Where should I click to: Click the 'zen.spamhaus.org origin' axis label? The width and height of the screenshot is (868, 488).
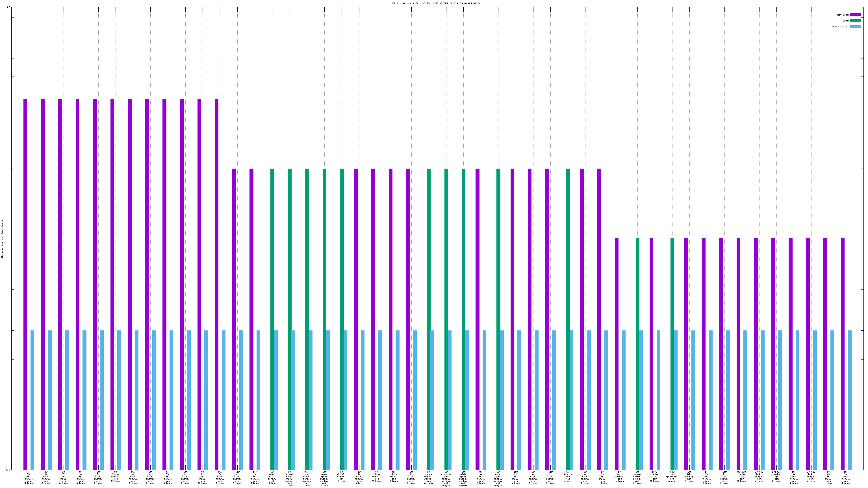click(672, 476)
